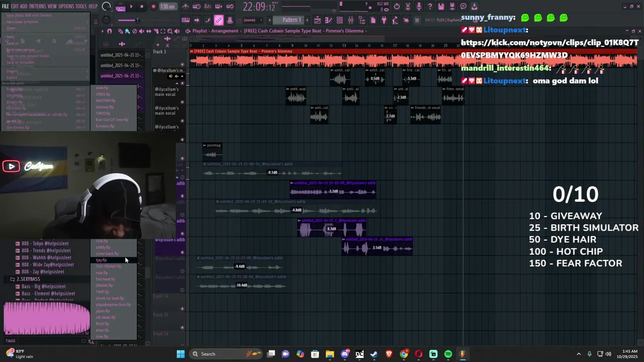Open the VIEW menu
This screenshot has width=644, height=362.
(x=52, y=7)
